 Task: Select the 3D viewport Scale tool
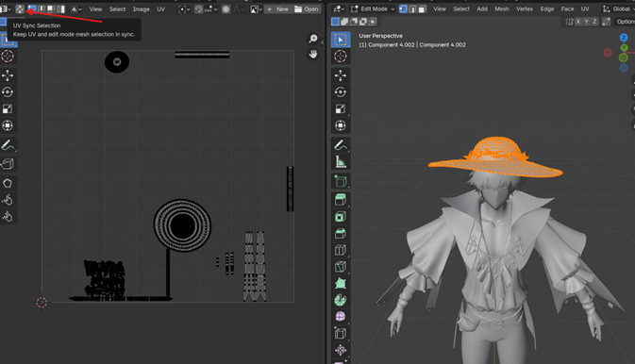pyautogui.click(x=341, y=108)
